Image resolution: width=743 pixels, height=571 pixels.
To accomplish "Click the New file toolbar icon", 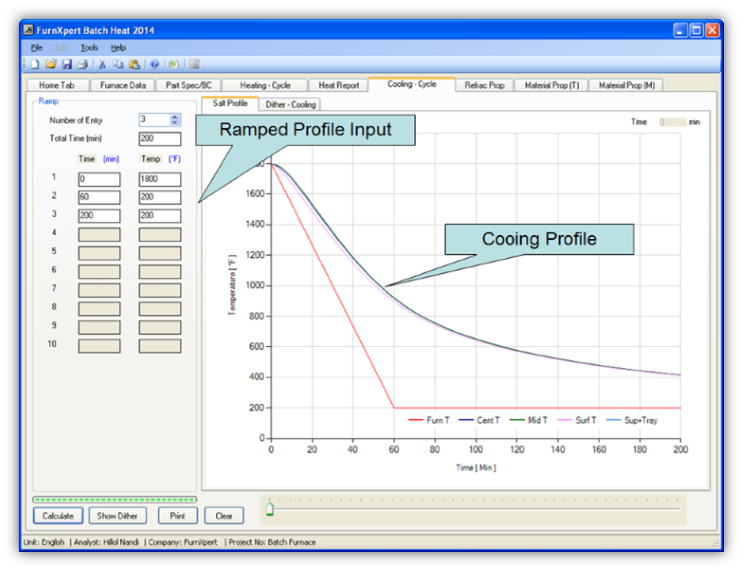I will (35, 64).
